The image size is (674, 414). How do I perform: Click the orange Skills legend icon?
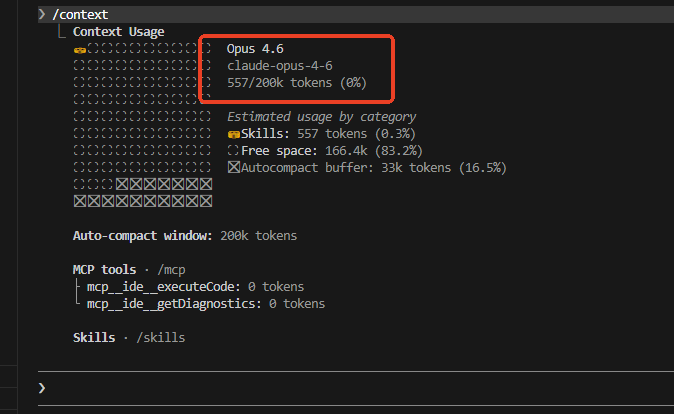point(233,135)
